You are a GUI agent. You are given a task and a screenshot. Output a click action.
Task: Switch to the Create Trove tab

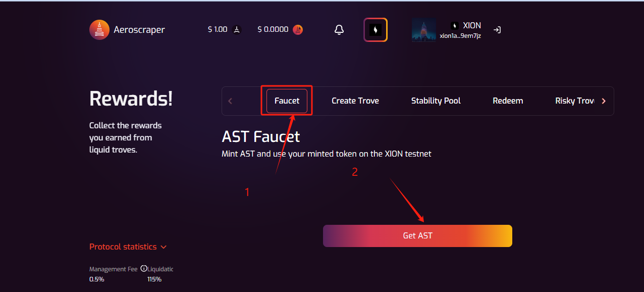355,101
